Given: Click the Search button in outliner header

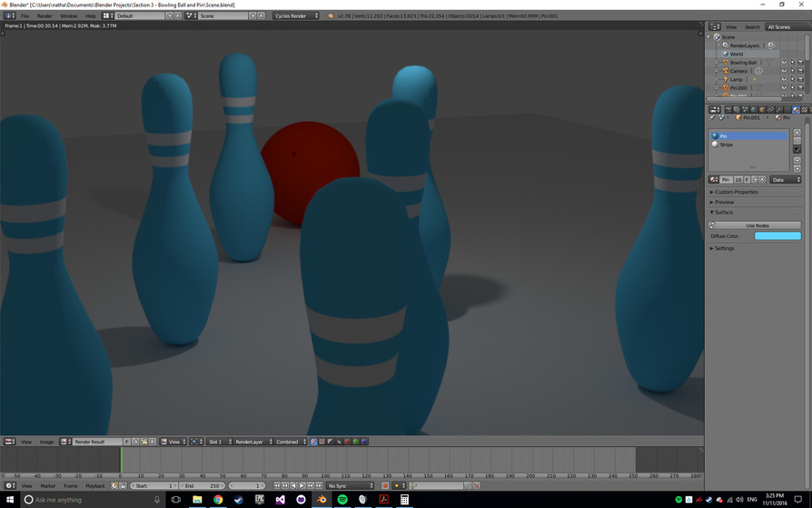Looking at the screenshot, I should (x=752, y=27).
